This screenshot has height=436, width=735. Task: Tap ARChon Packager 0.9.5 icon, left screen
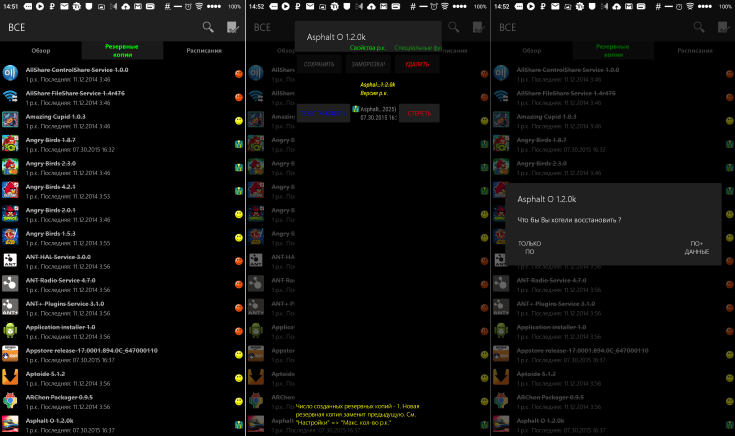click(10, 401)
